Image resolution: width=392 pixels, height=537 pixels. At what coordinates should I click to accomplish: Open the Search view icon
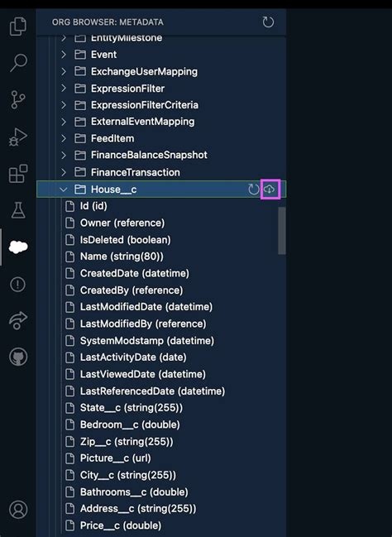point(18,63)
